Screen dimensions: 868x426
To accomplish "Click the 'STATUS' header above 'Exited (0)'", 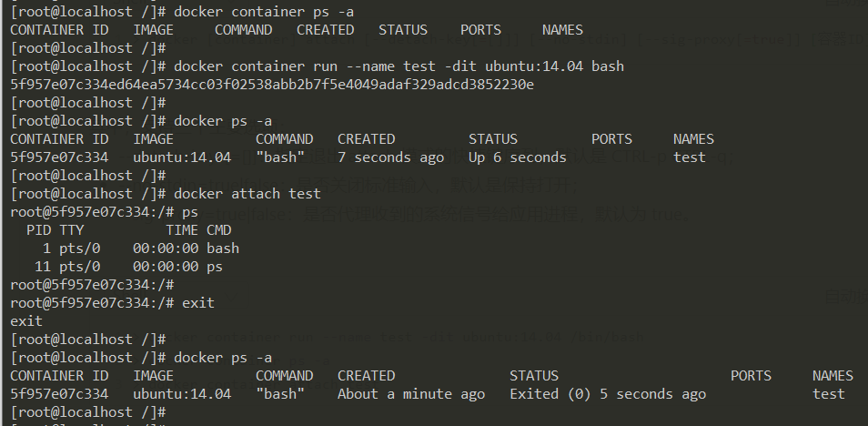I will (534, 376).
